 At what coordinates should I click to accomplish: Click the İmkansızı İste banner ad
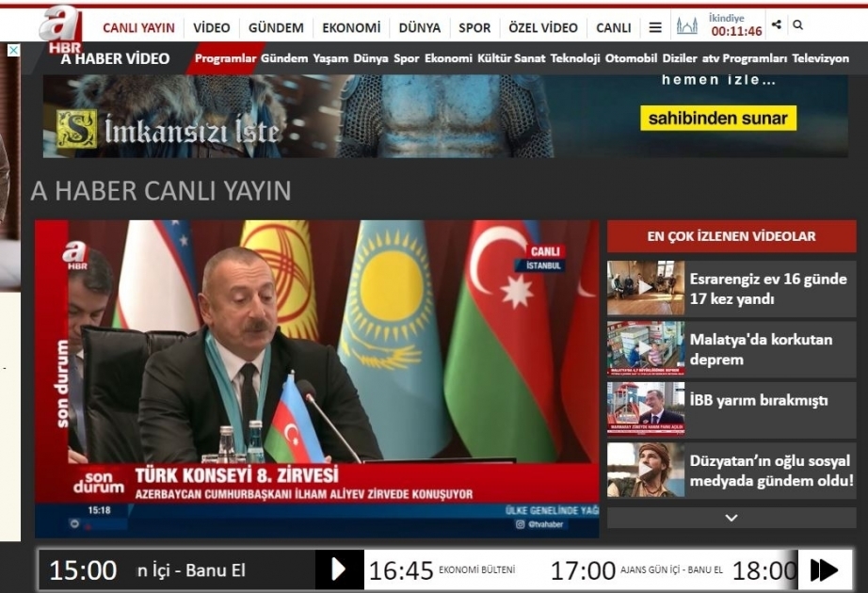click(x=445, y=117)
